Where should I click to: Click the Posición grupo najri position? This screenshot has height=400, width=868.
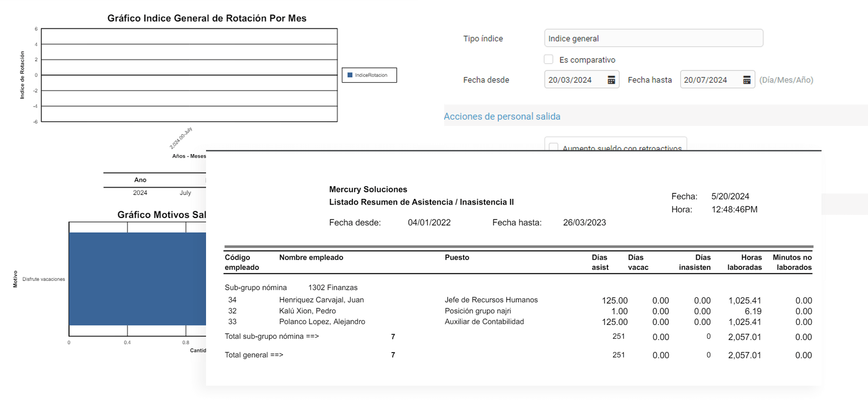(478, 311)
